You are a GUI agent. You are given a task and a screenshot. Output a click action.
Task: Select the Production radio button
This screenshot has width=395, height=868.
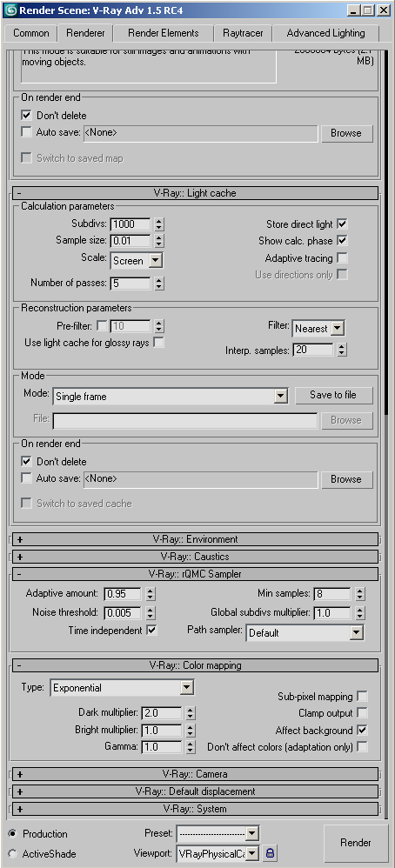point(13,834)
